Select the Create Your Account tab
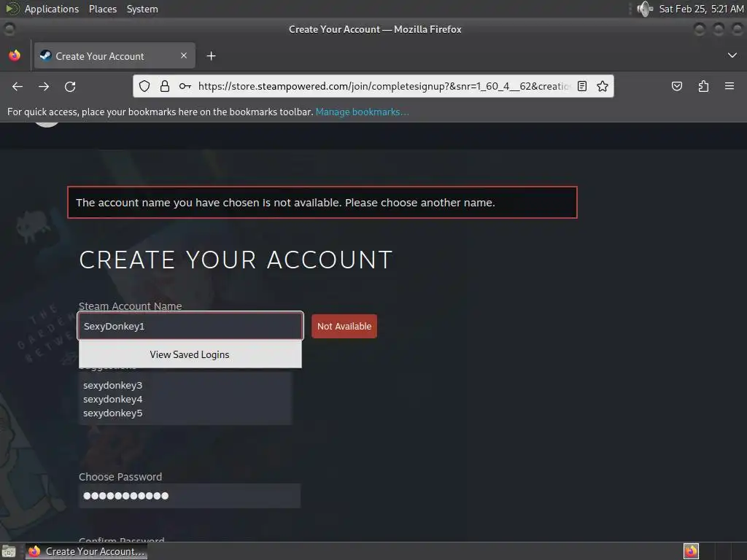 click(115, 55)
